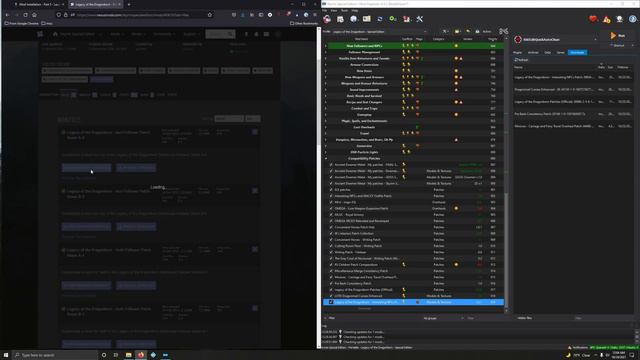Open the Tools puzzle-piece icon

(406, 19)
